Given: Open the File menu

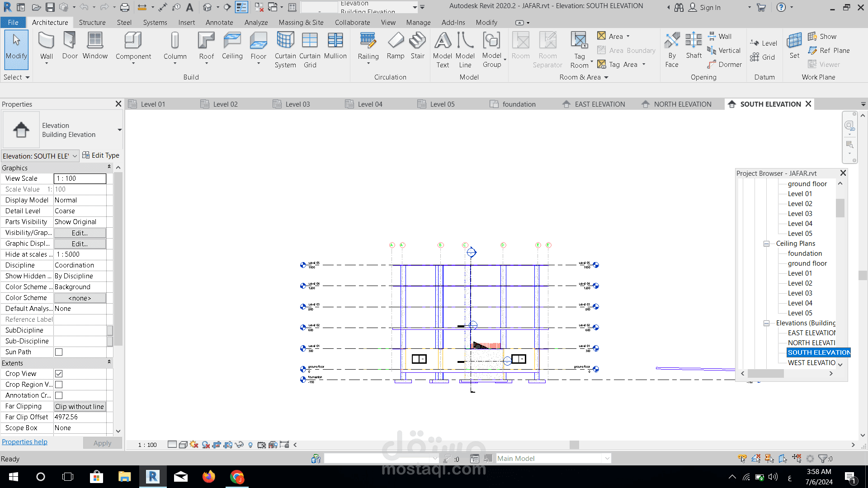Looking at the screenshot, I should tap(13, 22).
